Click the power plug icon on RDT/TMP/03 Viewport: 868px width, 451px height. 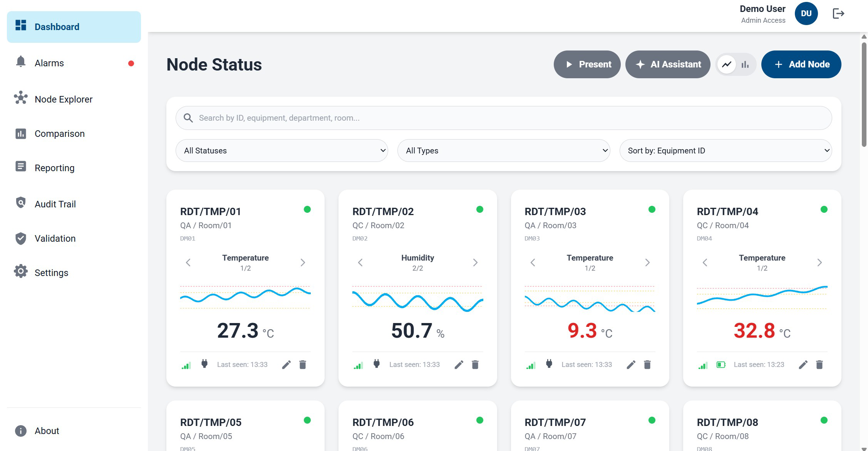tap(549, 364)
